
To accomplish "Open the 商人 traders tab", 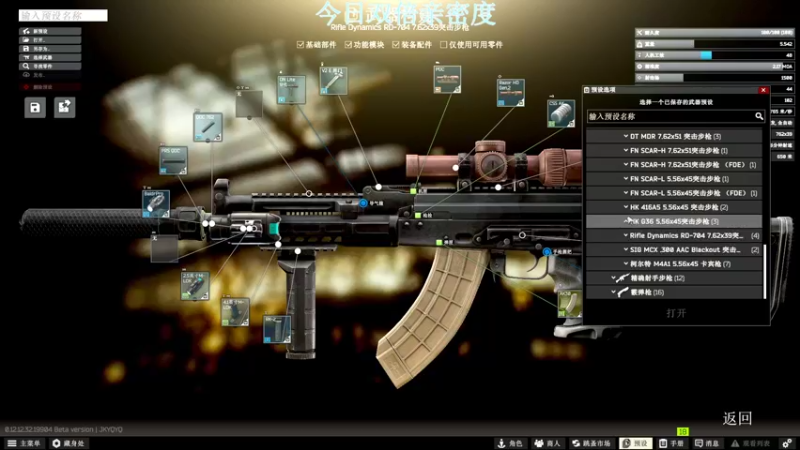I will (547, 443).
